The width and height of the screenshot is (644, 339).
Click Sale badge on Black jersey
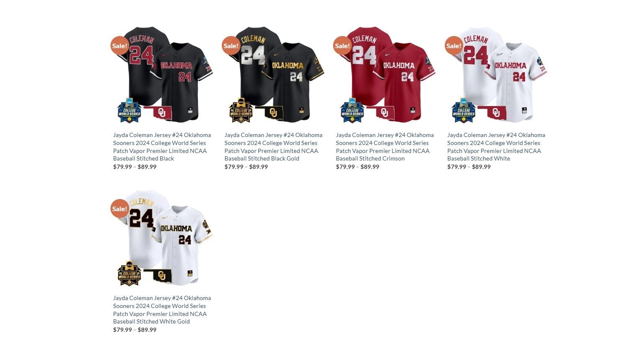120,46
